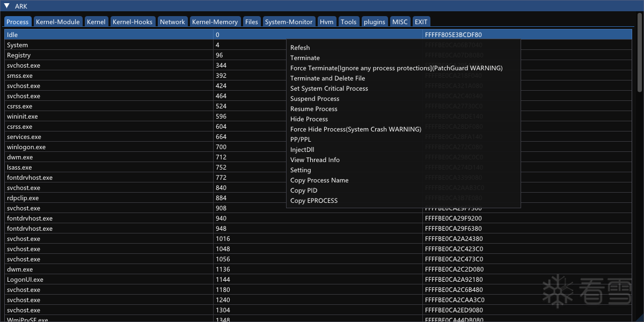The height and width of the screenshot is (322, 644).
Task: Click the PID cell 940
Action: pos(221,218)
